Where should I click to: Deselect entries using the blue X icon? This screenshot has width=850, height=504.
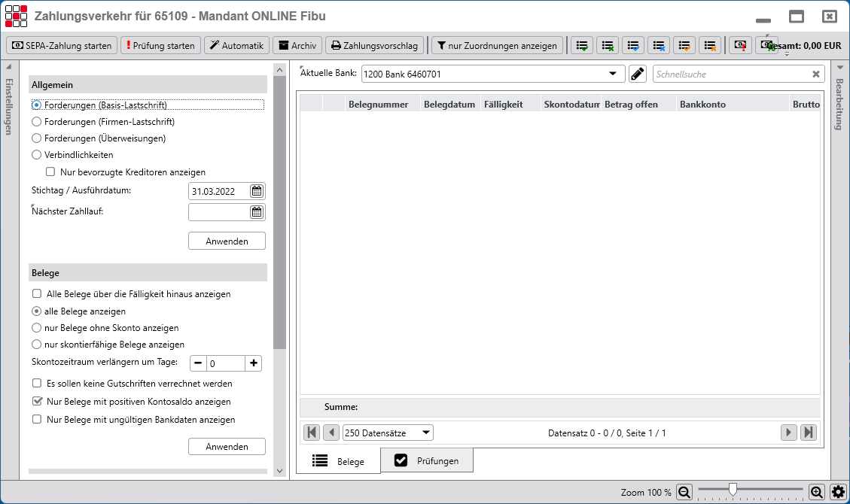[660, 47]
